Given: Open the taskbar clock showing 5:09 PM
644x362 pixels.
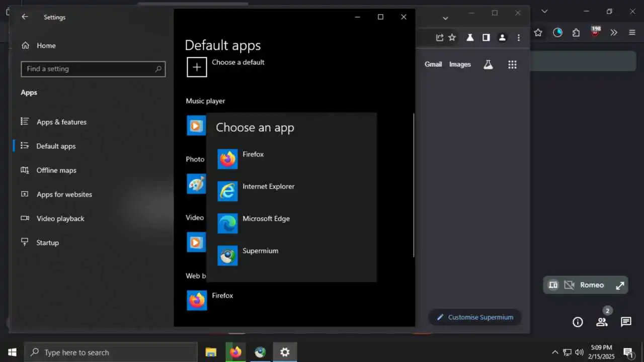Looking at the screenshot, I should point(601,352).
